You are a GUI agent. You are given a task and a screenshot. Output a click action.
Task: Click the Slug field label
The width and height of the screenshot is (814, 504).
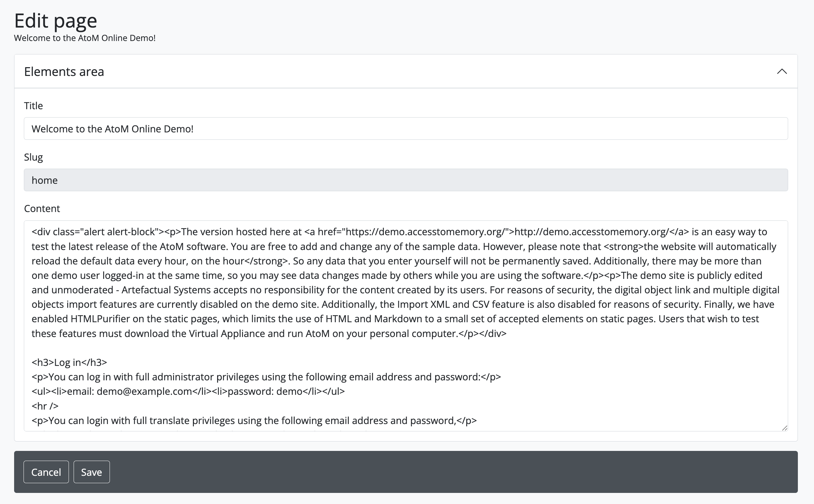33,157
